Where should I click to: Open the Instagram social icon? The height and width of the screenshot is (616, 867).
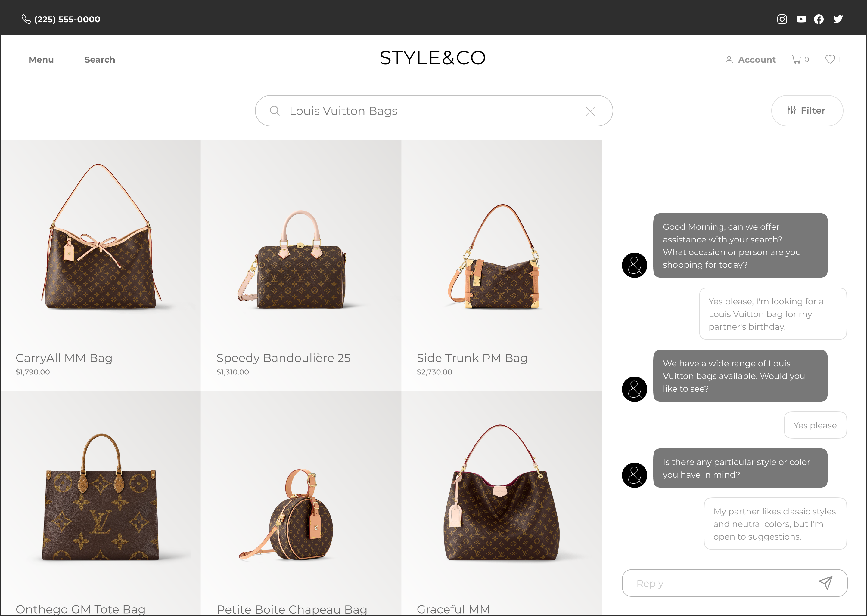coord(782,19)
